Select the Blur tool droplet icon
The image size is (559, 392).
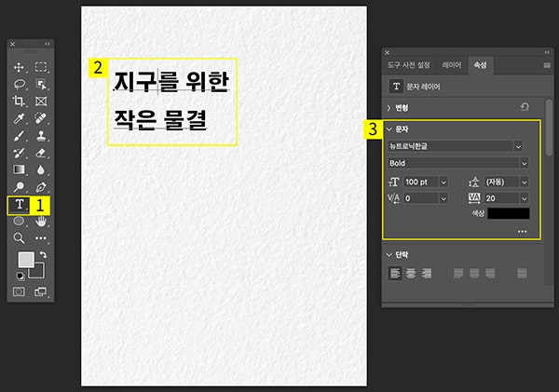coord(41,170)
